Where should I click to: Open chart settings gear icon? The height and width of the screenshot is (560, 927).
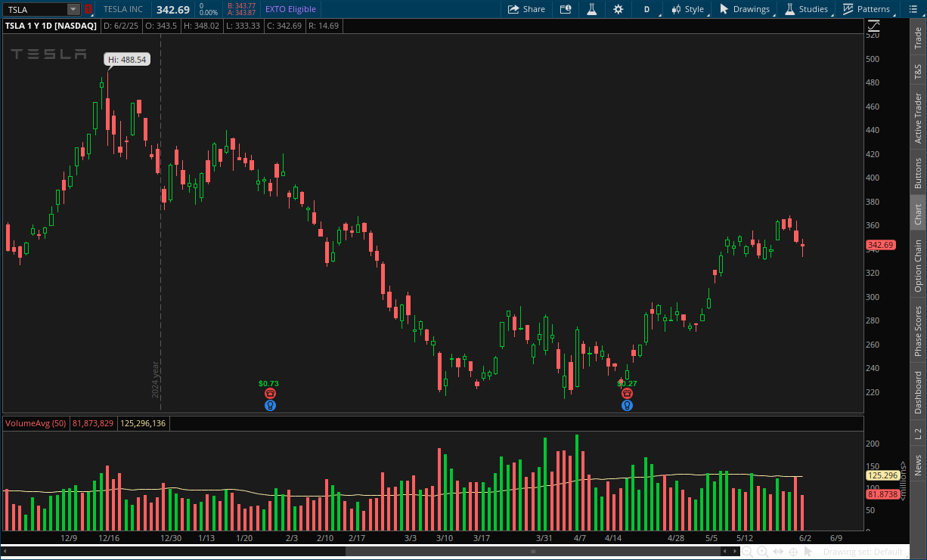click(619, 9)
